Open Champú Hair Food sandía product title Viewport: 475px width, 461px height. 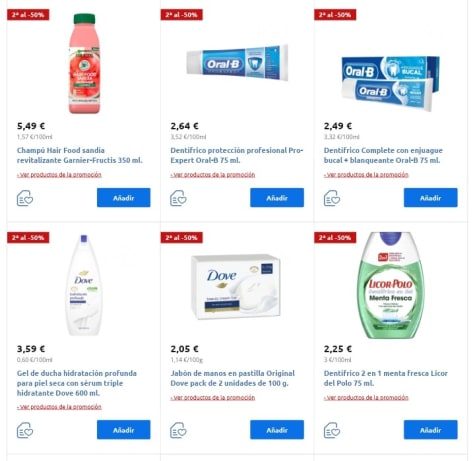(x=80, y=155)
